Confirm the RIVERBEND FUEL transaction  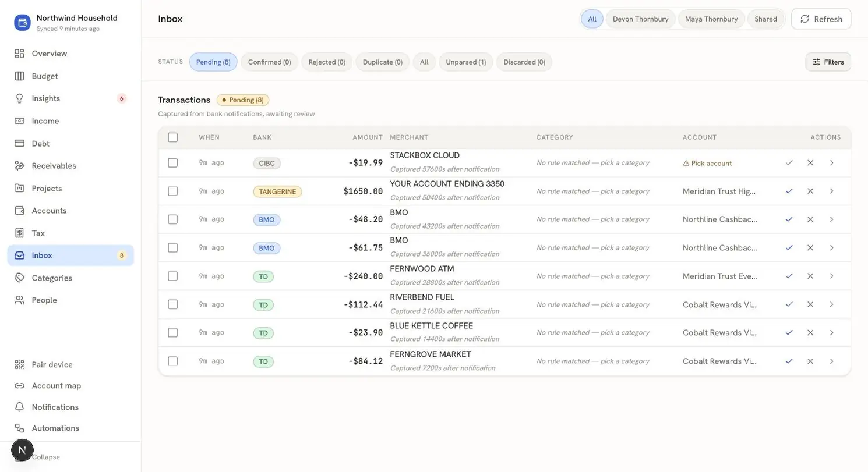[x=789, y=304]
